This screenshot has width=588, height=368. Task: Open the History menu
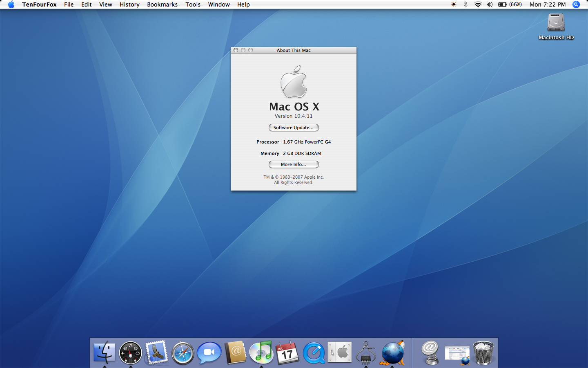[129, 4]
